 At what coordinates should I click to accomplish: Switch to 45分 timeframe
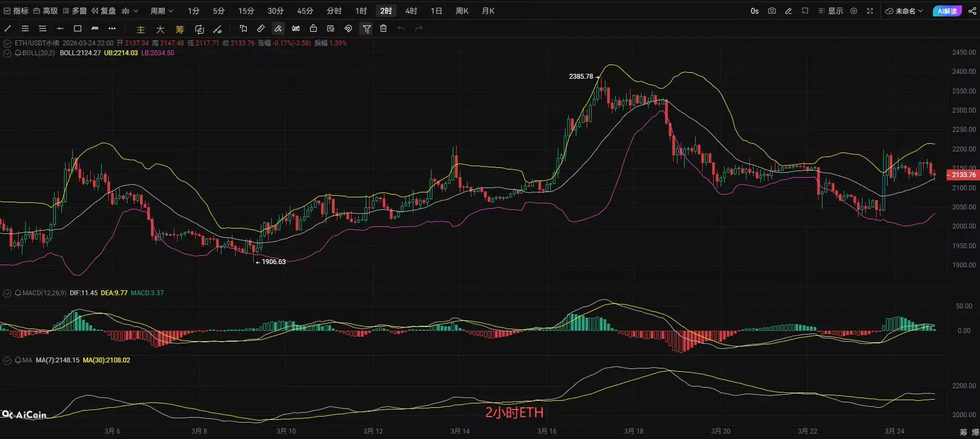pyautogui.click(x=305, y=11)
